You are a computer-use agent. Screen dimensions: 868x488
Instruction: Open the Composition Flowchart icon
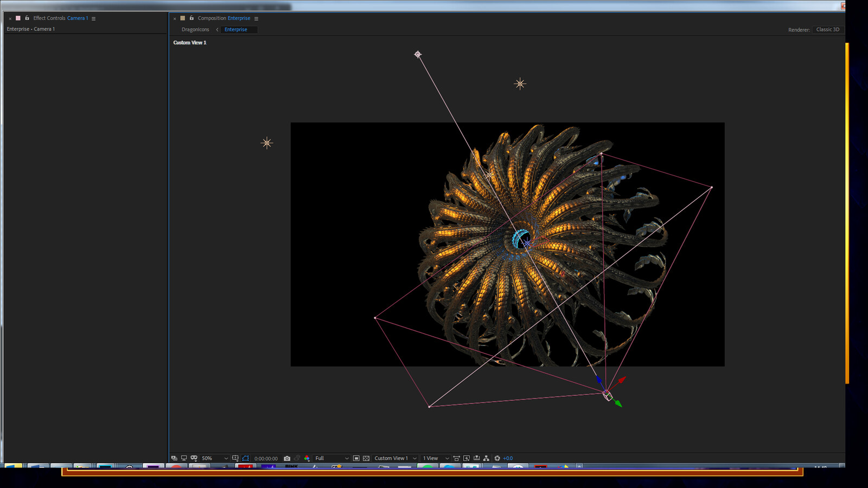pyautogui.click(x=486, y=458)
